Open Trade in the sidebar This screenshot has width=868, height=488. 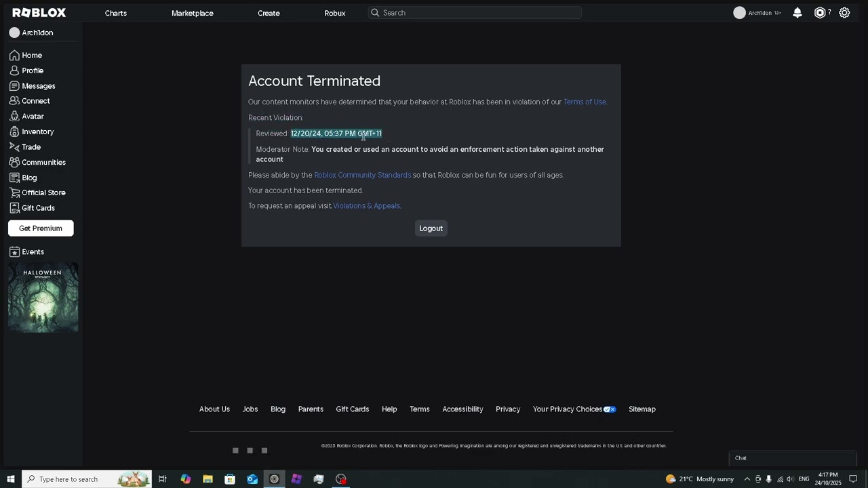[x=25, y=147]
